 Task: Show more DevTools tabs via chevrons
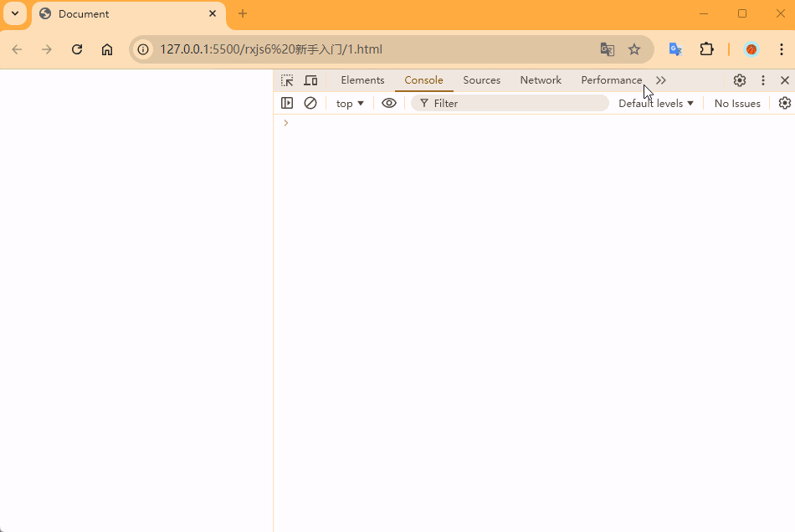[x=661, y=80]
